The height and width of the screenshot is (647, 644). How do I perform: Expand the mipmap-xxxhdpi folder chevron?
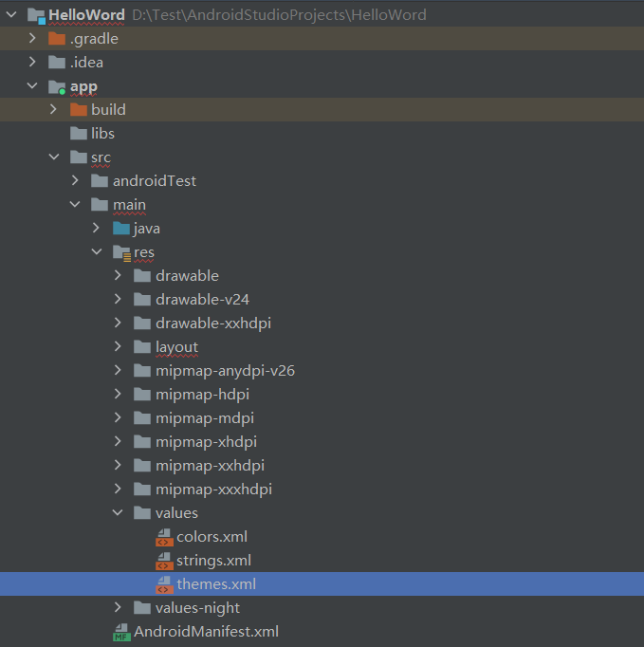click(x=118, y=489)
